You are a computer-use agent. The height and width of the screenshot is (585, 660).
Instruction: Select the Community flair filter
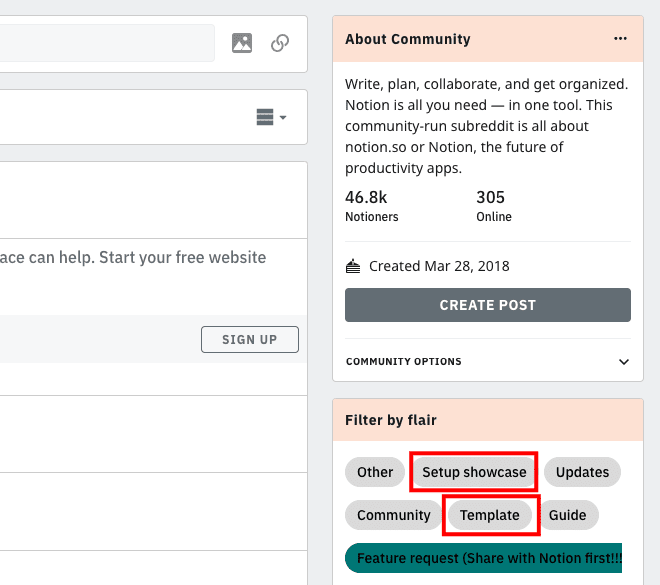coord(393,515)
